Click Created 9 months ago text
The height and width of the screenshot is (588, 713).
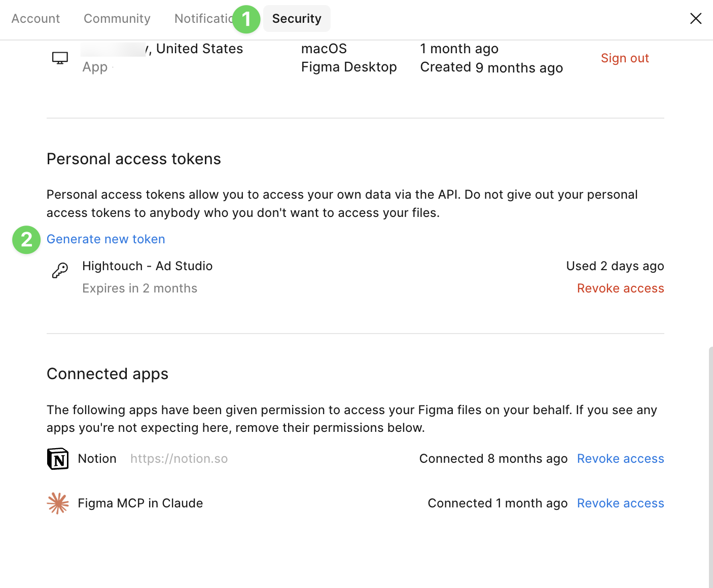491,67
